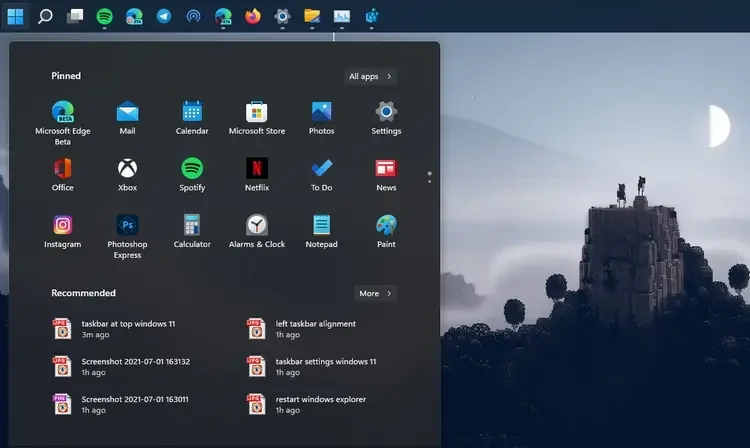Launch Alarms & Clock app
Image resolution: width=750 pixels, height=448 pixels.
coord(257,225)
